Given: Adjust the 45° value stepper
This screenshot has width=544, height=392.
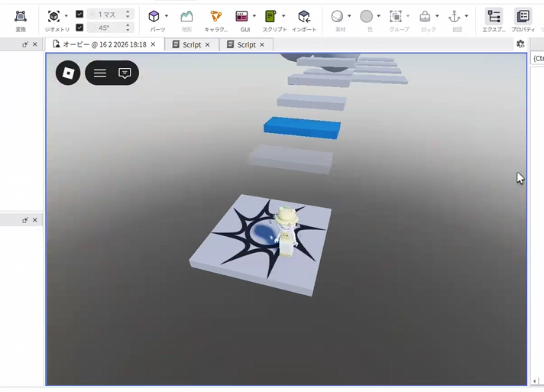Looking at the screenshot, I should (x=128, y=28).
